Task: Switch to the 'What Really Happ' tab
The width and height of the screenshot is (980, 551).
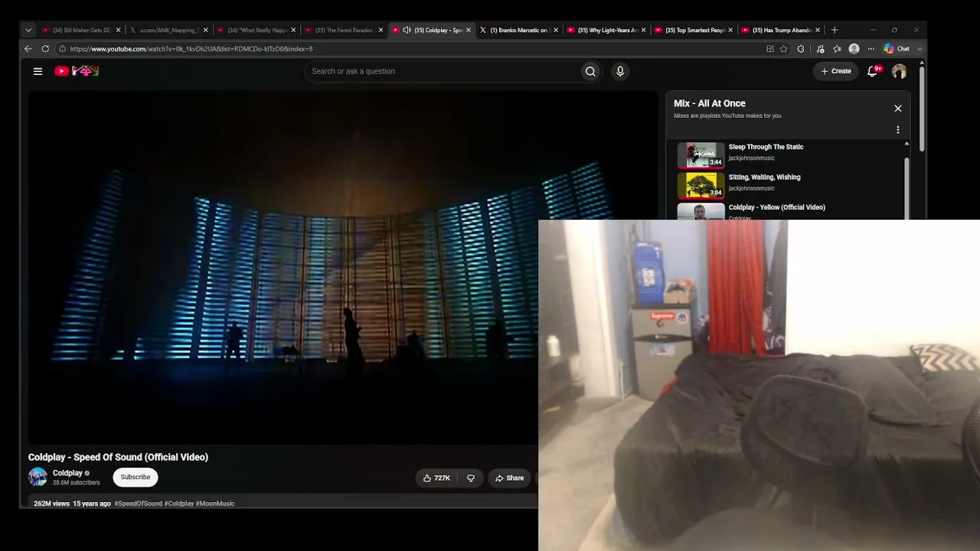Action: 256,31
